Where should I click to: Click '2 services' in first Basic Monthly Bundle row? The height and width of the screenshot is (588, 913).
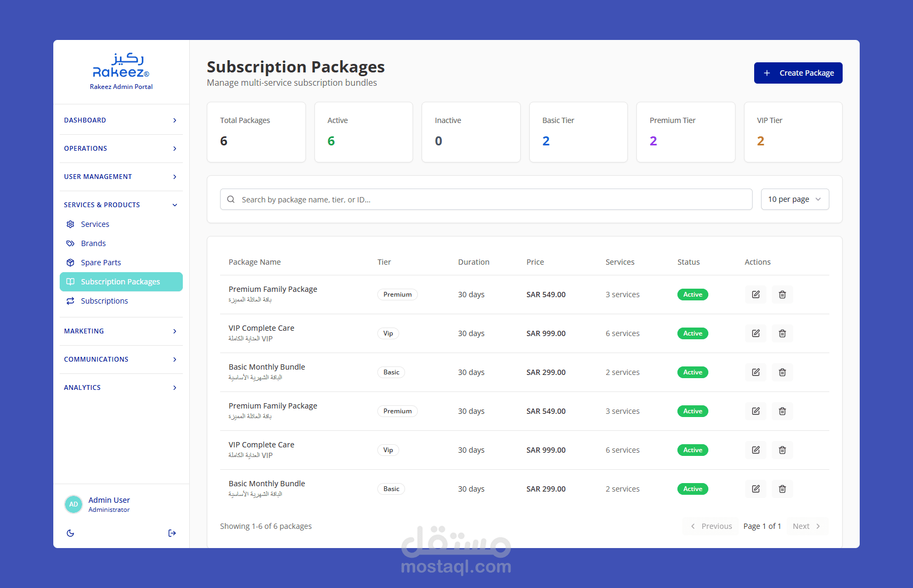(623, 372)
